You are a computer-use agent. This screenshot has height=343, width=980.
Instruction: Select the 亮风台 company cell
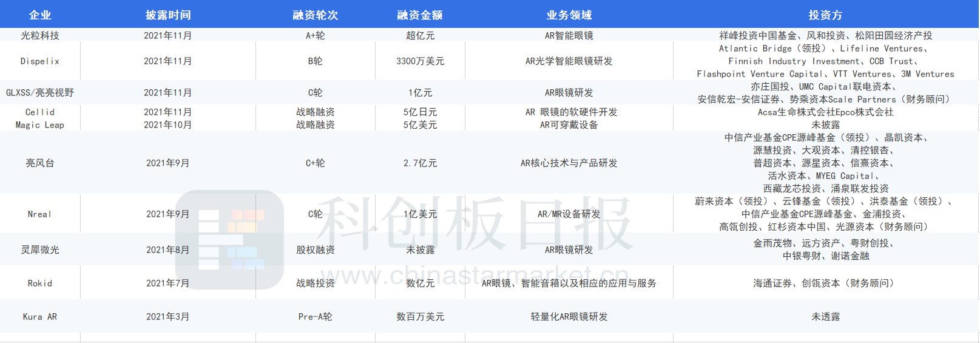point(40,163)
